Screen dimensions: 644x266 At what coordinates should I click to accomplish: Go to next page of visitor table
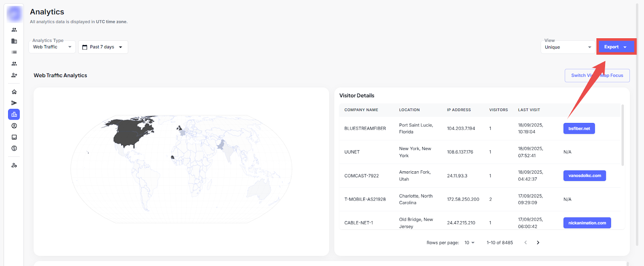(538, 243)
